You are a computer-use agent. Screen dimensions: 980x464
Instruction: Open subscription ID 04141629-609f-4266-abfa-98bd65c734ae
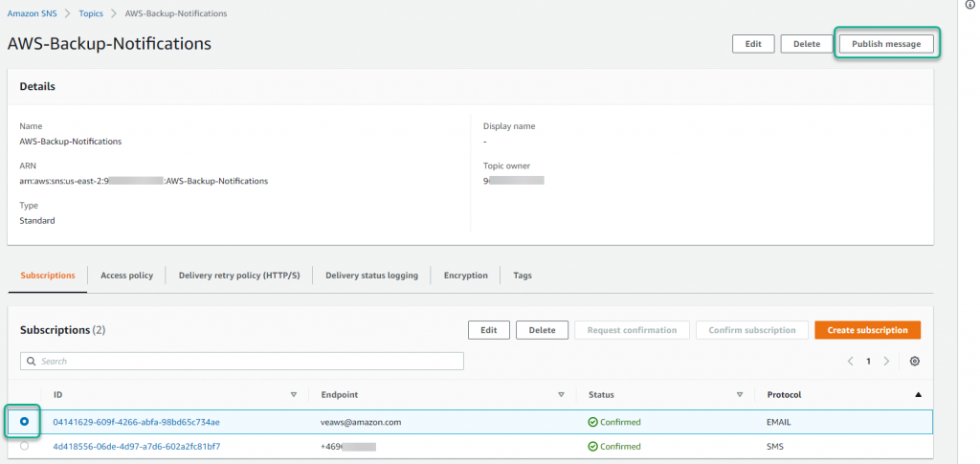[x=136, y=422]
